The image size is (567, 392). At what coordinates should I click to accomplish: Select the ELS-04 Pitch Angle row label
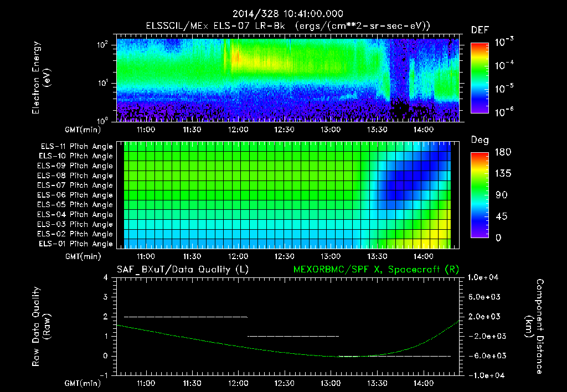(x=75, y=214)
